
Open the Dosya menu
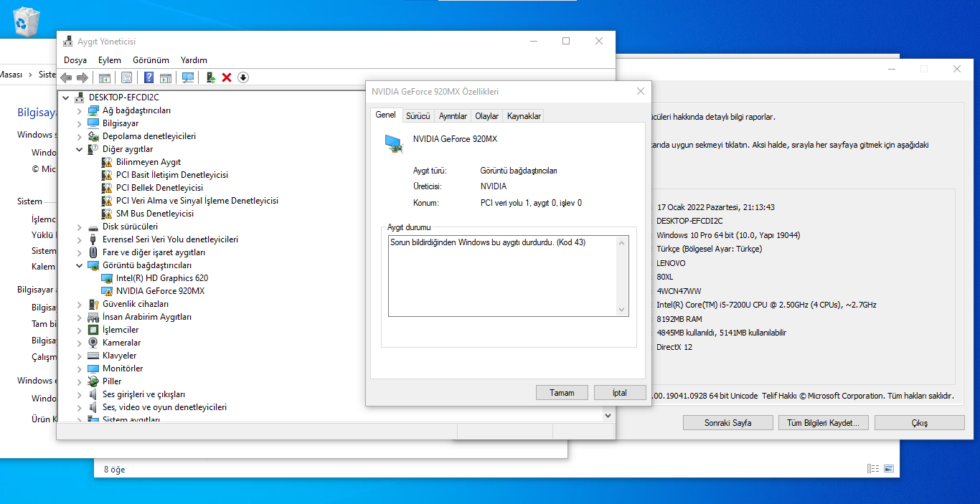click(75, 60)
